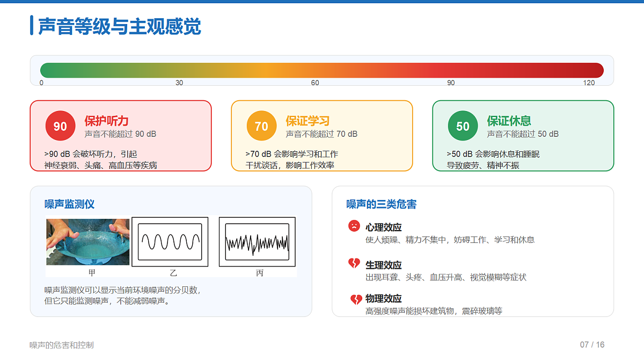The width and height of the screenshot is (644, 362).
Task: Click the 保证休息 heading
Action: [509, 121]
